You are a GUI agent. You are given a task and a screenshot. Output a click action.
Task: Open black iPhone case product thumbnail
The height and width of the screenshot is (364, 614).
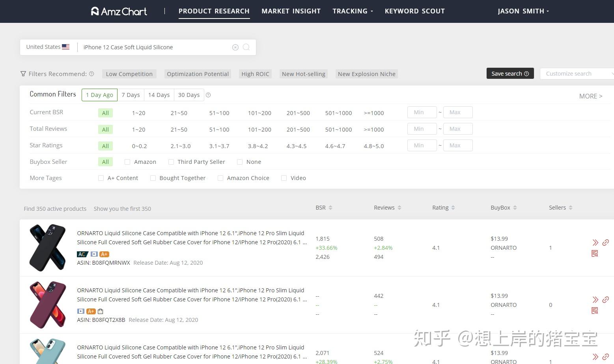coord(48,248)
